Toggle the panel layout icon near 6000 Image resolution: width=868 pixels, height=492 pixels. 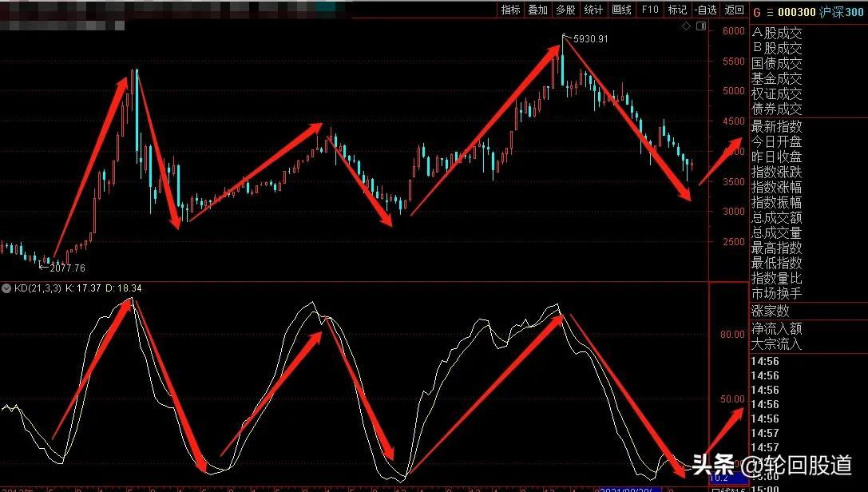pyautogui.click(x=700, y=26)
